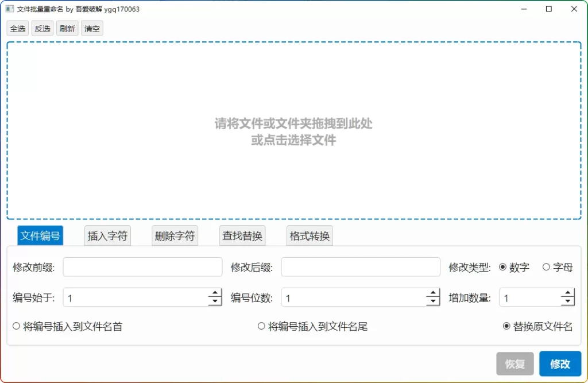Click the 反选 (Invert Selection) button
The width and height of the screenshot is (588, 383).
42,28
